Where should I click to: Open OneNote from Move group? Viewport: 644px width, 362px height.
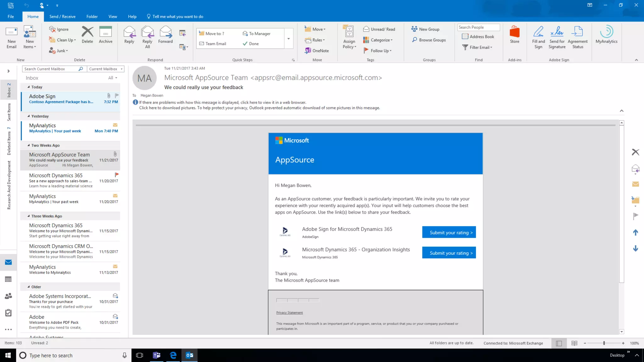coord(317,51)
